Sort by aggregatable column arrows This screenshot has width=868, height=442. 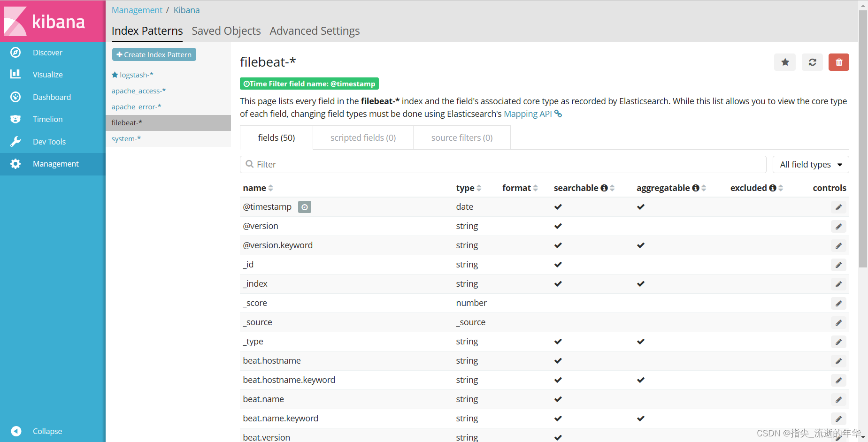coord(704,188)
